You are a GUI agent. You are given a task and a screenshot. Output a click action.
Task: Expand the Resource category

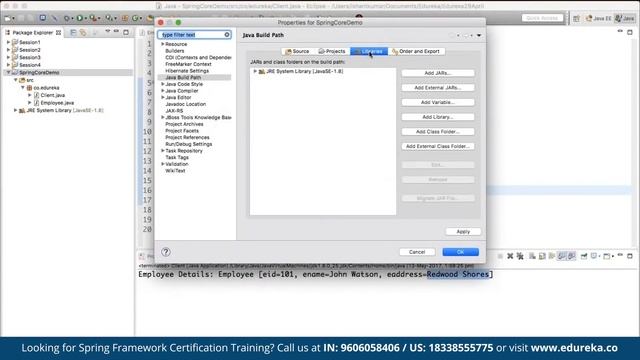click(x=162, y=44)
